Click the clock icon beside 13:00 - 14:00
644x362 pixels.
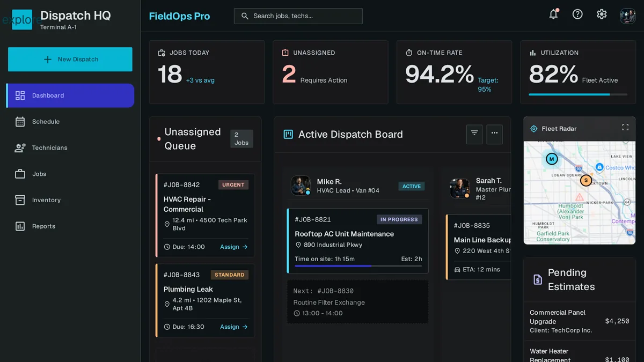click(x=297, y=313)
